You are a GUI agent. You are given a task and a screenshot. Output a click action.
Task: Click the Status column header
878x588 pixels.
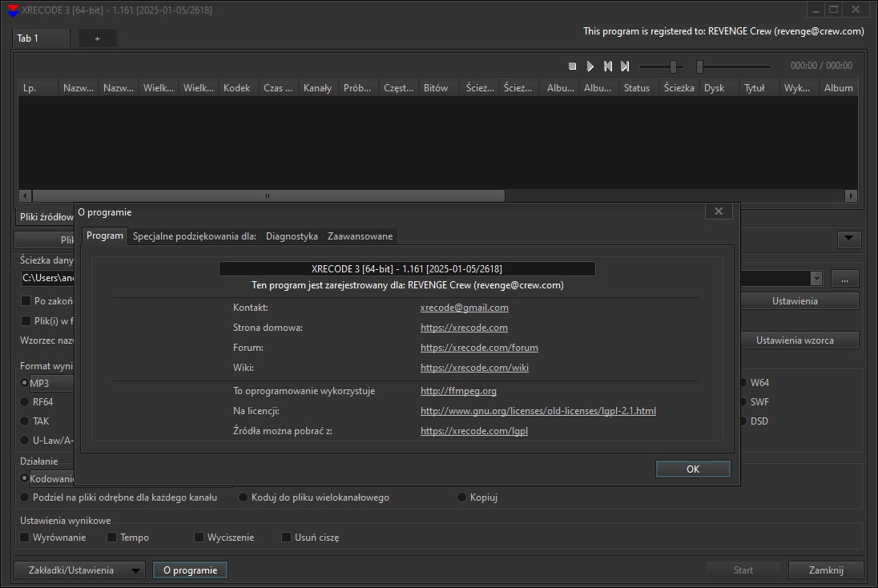[639, 88]
